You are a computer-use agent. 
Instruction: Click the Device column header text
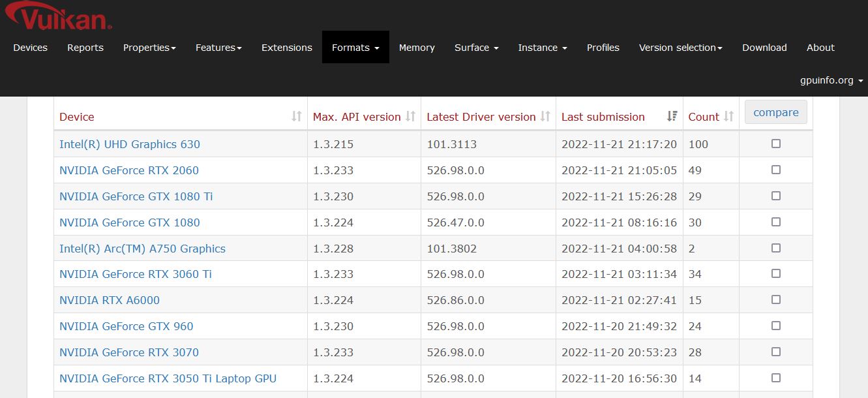[77, 117]
